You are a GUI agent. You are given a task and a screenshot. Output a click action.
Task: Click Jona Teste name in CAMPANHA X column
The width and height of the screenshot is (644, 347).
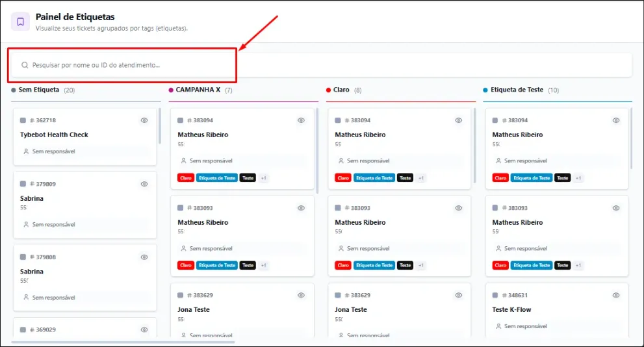[194, 309]
